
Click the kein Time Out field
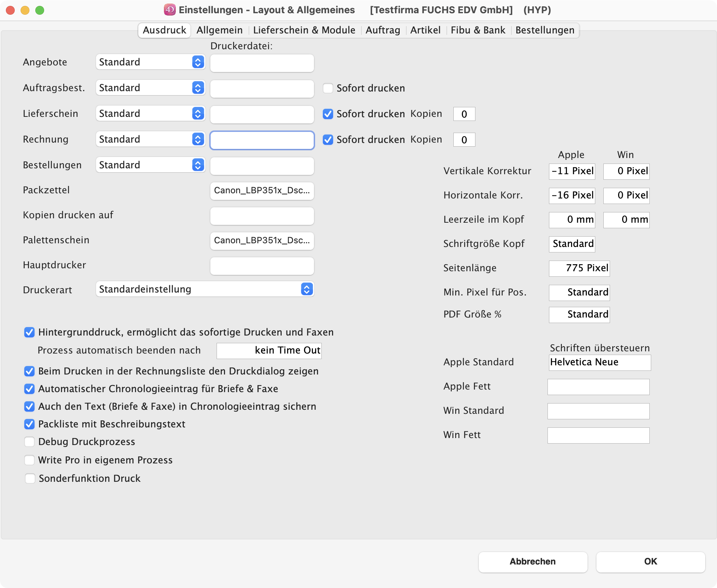[269, 351]
